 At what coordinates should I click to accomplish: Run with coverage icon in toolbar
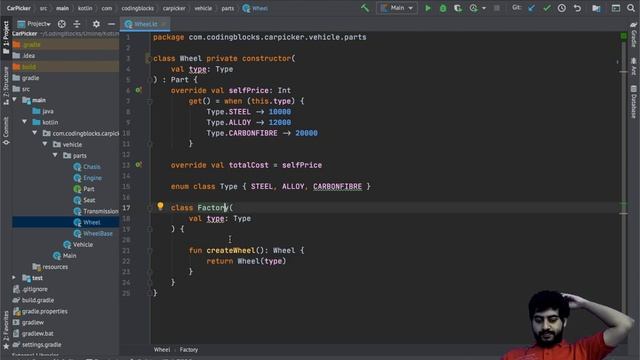(x=458, y=8)
